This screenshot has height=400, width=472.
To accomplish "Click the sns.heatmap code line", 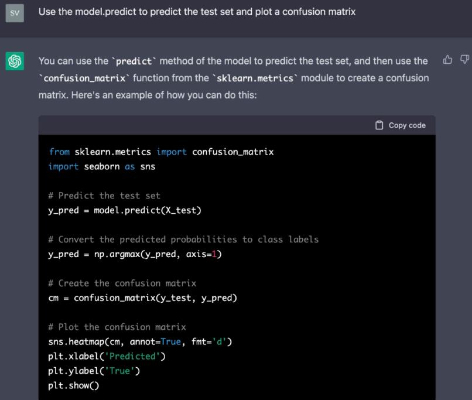I will click(140, 342).
